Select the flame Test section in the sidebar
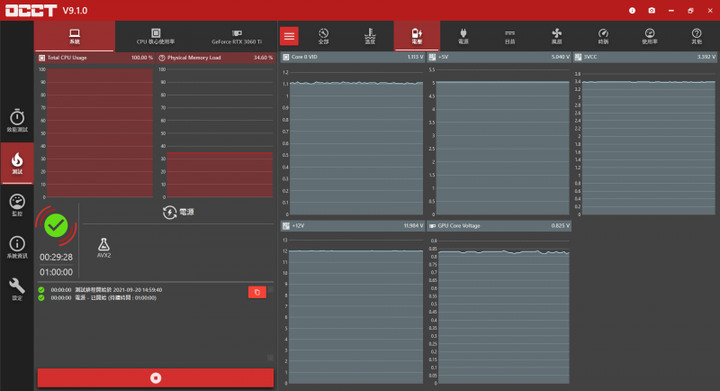The image size is (720, 391). point(17,163)
